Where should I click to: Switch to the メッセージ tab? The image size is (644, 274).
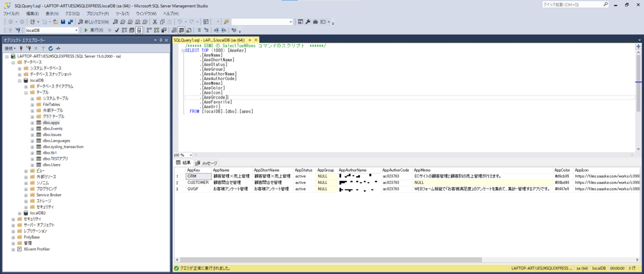[206, 163]
